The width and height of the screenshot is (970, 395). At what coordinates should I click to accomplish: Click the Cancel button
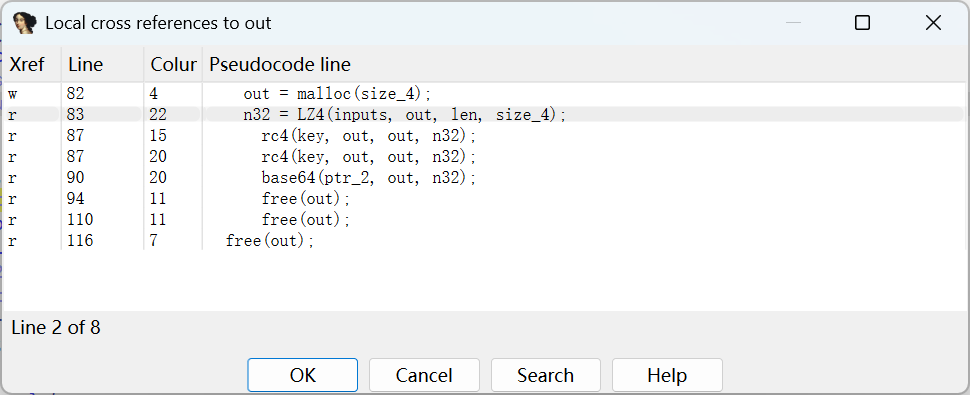[424, 375]
